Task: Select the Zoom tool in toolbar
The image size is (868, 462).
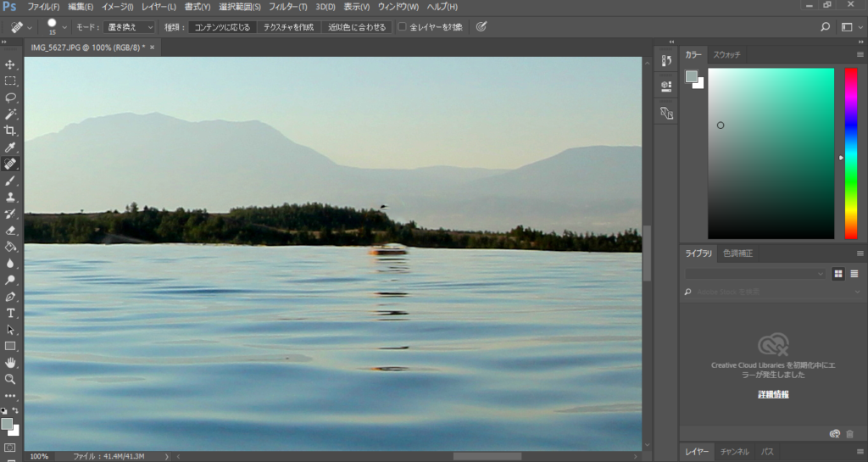Action: (x=10, y=379)
